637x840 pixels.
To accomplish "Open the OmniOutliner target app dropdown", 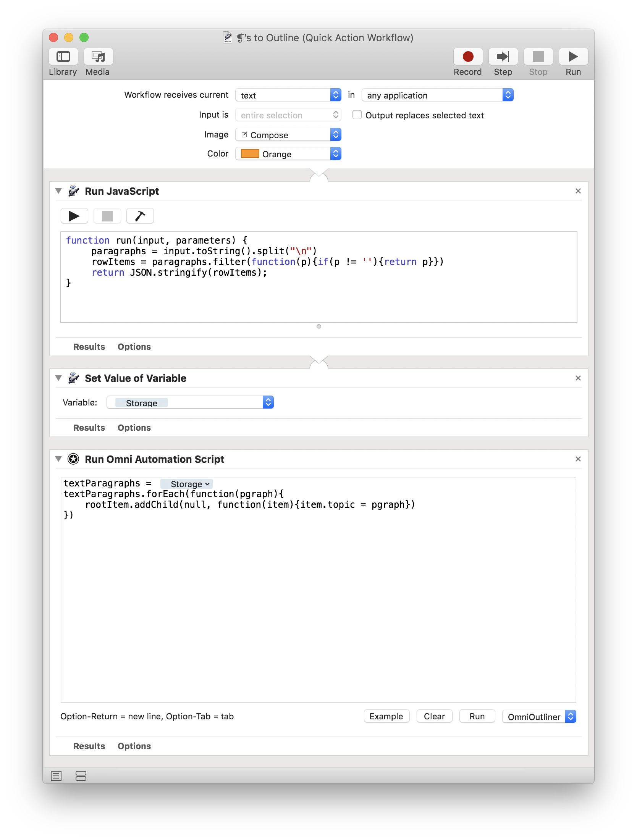I will (538, 717).
